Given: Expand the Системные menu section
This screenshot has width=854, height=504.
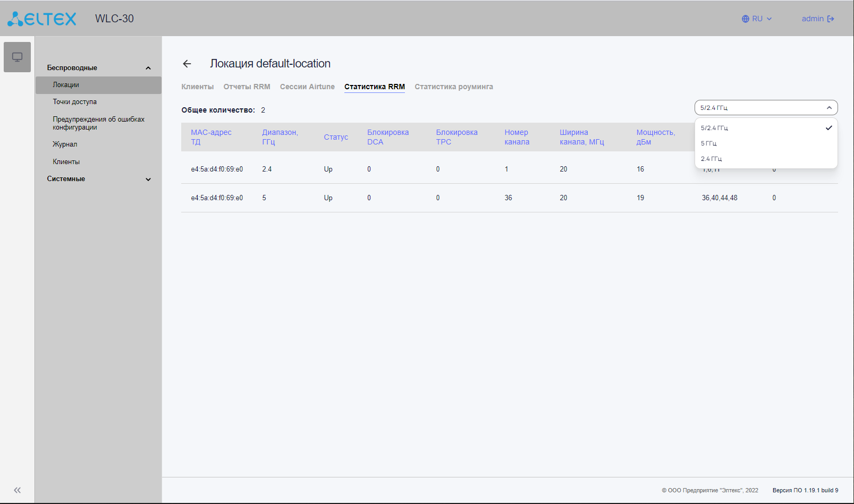Looking at the screenshot, I should tap(148, 179).
